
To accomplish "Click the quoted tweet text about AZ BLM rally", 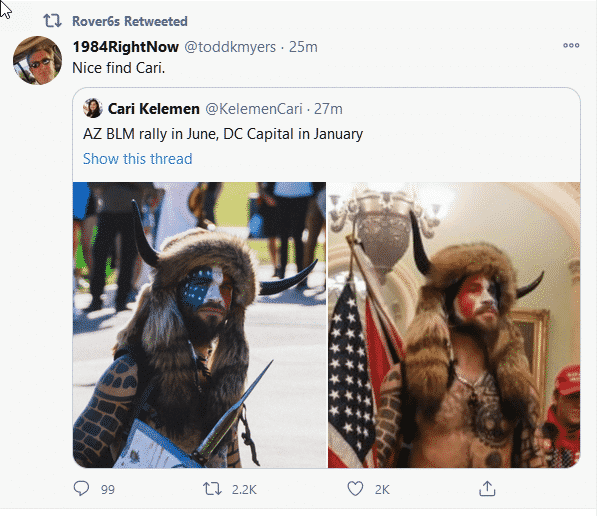I will [222, 133].
